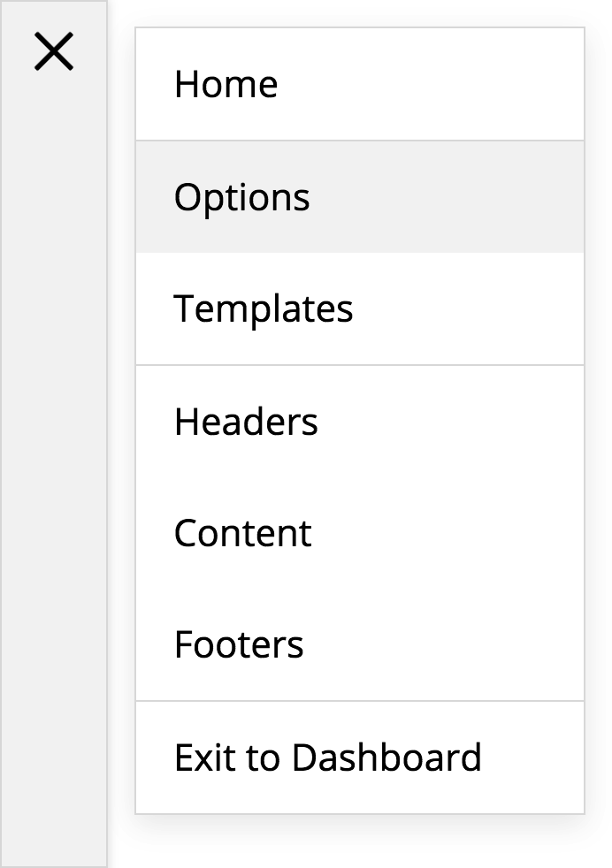Image resolution: width=612 pixels, height=868 pixels.
Task: Navigate to Footers
Action: 239,645
